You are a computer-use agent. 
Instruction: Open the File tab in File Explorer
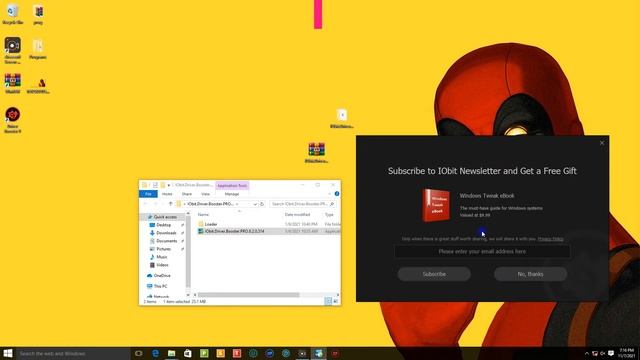click(148, 194)
